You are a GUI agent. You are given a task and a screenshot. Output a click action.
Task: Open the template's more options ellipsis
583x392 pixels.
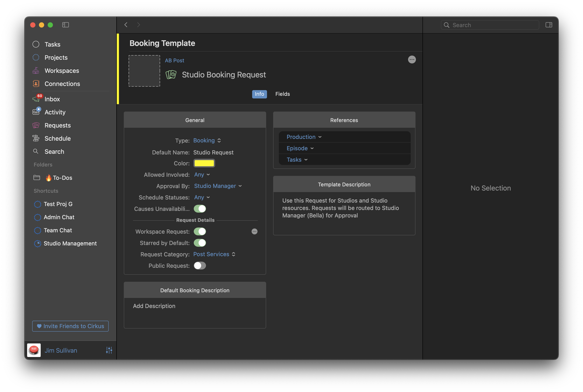click(412, 59)
